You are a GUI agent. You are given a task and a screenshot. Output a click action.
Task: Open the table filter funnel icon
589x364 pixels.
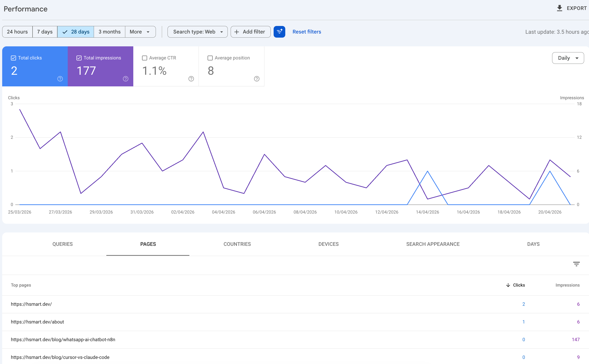pos(576,264)
